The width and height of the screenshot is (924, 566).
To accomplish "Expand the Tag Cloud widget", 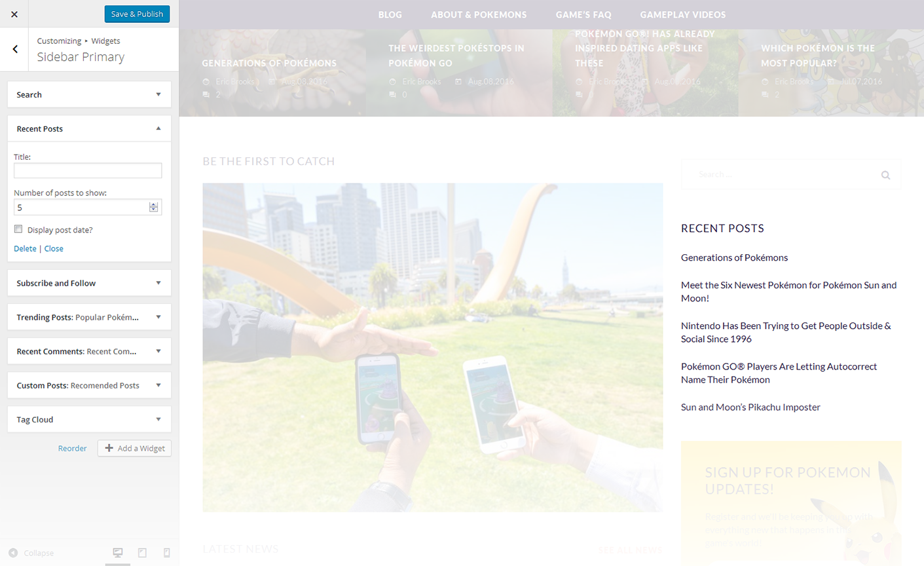I will 158,419.
